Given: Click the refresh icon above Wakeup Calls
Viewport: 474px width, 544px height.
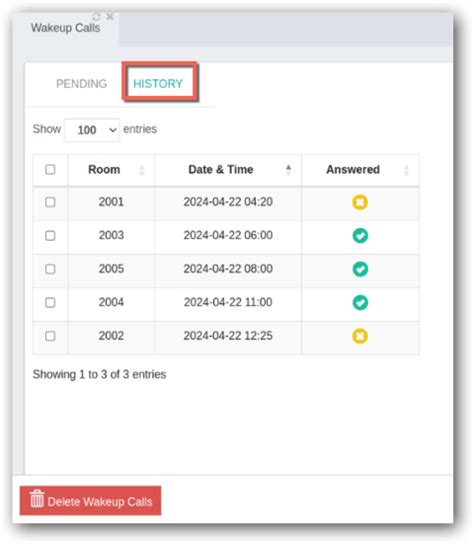Looking at the screenshot, I should click(96, 16).
